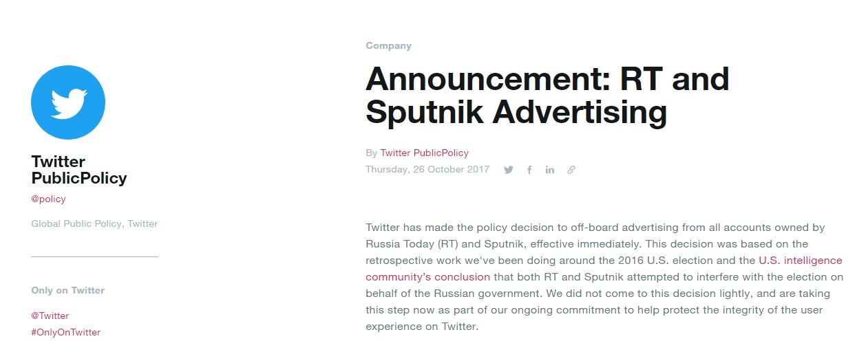Click the Twitter PublicPolicy sidebar name heading
Screen dimensions: 868x352
(79, 170)
